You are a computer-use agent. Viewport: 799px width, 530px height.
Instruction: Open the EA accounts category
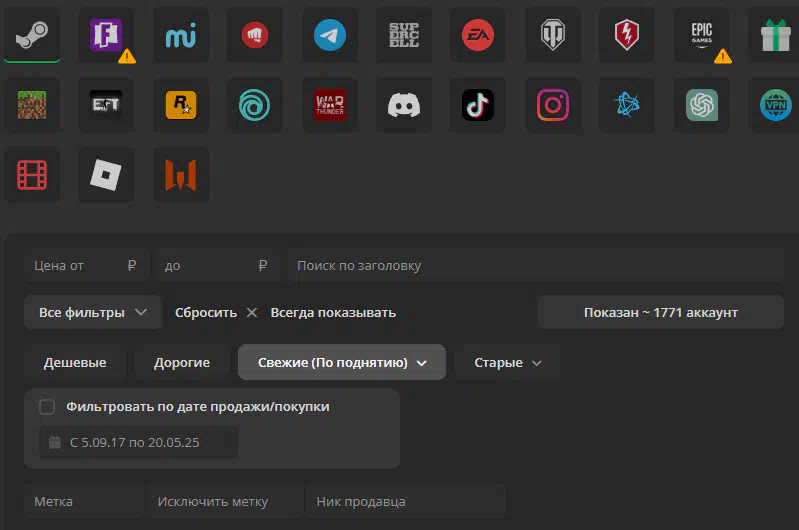[477, 35]
